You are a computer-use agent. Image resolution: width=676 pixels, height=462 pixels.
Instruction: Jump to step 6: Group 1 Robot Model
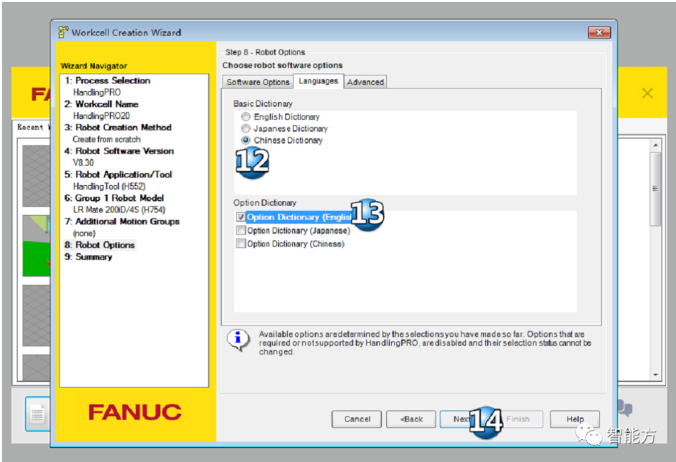click(114, 198)
